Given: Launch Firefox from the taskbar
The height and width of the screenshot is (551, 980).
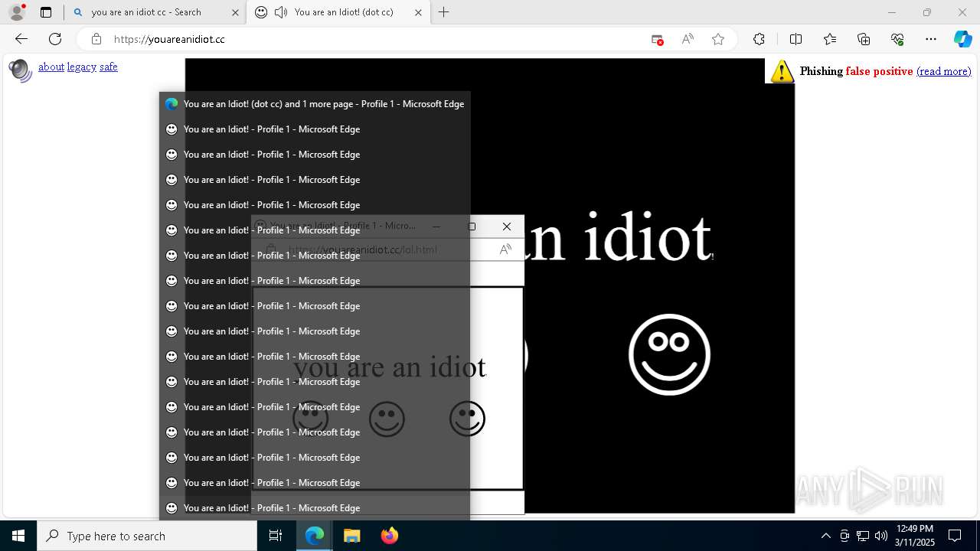Looking at the screenshot, I should [x=389, y=536].
